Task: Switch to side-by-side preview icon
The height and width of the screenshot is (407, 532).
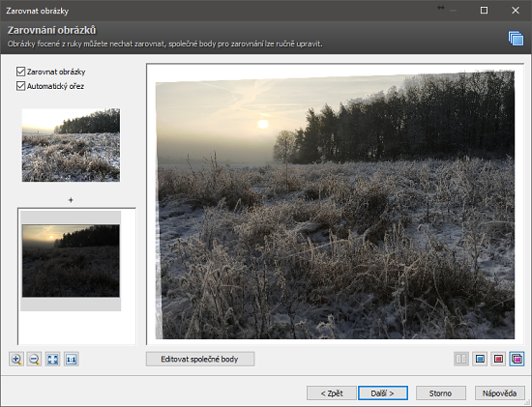Action: (x=461, y=359)
